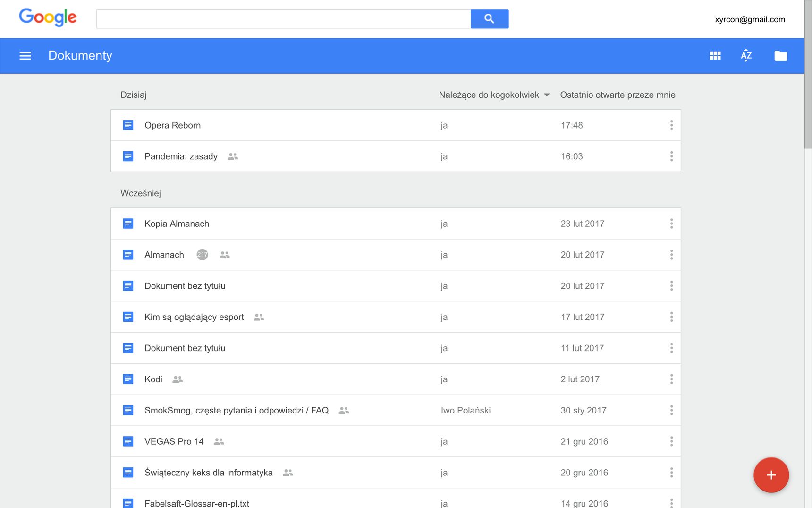The height and width of the screenshot is (508, 812).
Task: Click the shared icon next to Pandemia: zasady
Action: tap(233, 156)
